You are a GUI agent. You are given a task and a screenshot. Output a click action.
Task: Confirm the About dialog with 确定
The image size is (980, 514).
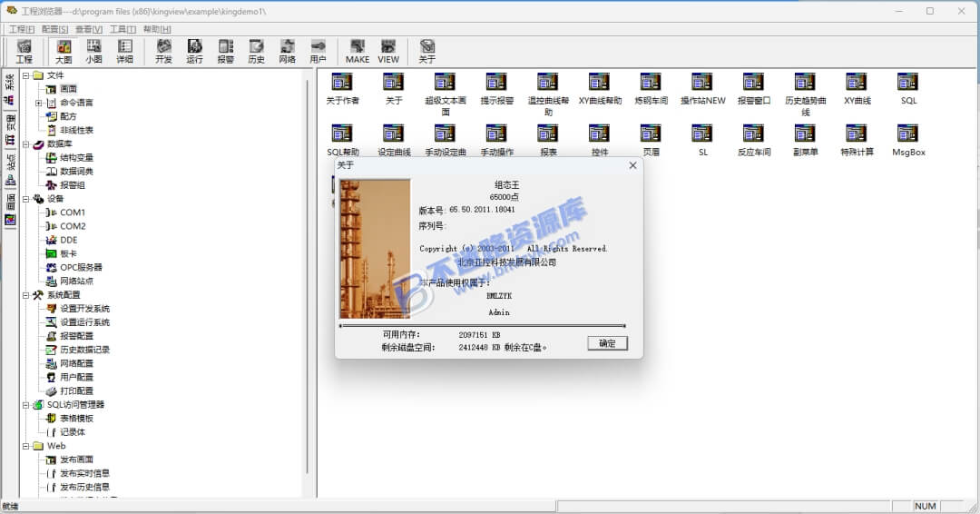click(607, 343)
